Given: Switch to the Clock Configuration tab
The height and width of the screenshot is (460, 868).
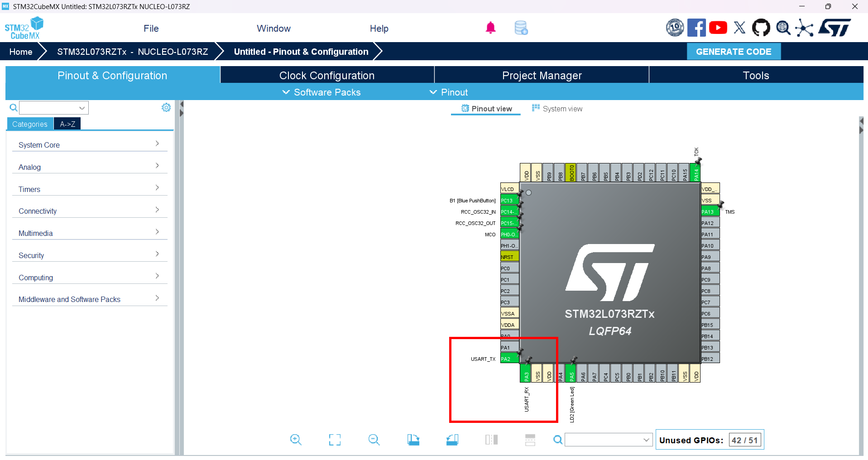Looking at the screenshot, I should pos(326,75).
